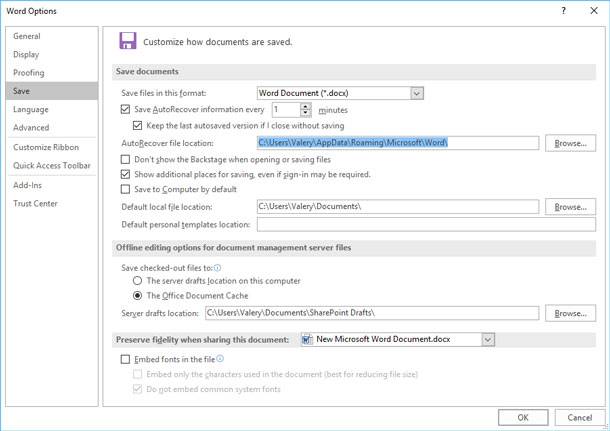610x431 pixels.
Task: Click the Word document icon in fidelity dropdown
Action: pos(307,339)
